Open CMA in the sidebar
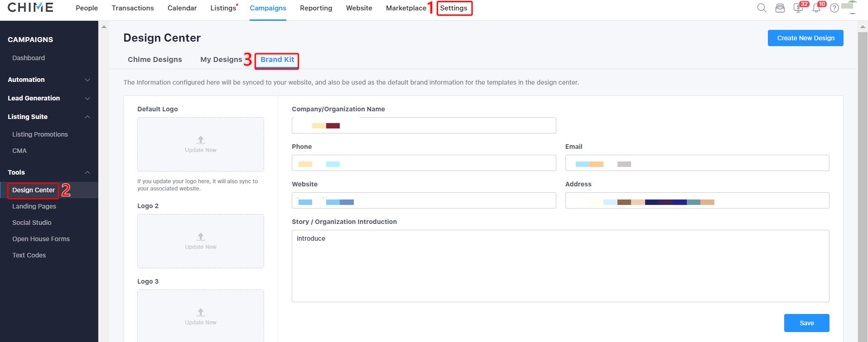The height and width of the screenshot is (342, 868). [19, 151]
